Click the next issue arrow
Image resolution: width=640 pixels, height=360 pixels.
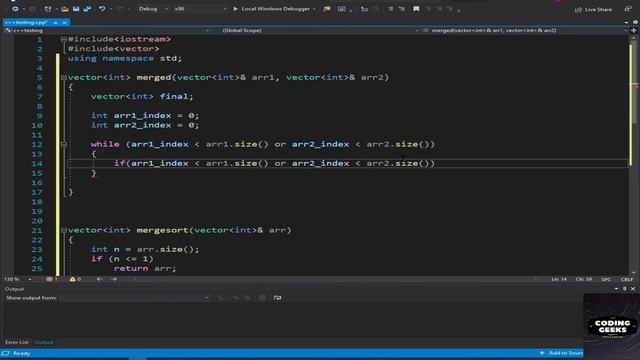[114, 280]
